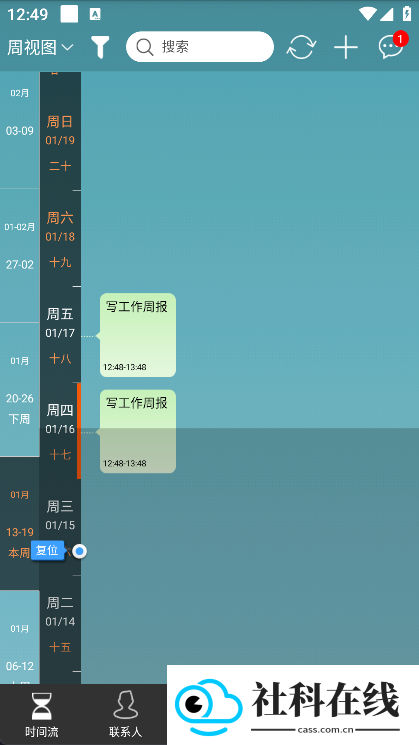The width and height of the screenshot is (419, 745).
Task: Select day 周日 01/19
Action: pyautogui.click(x=60, y=143)
